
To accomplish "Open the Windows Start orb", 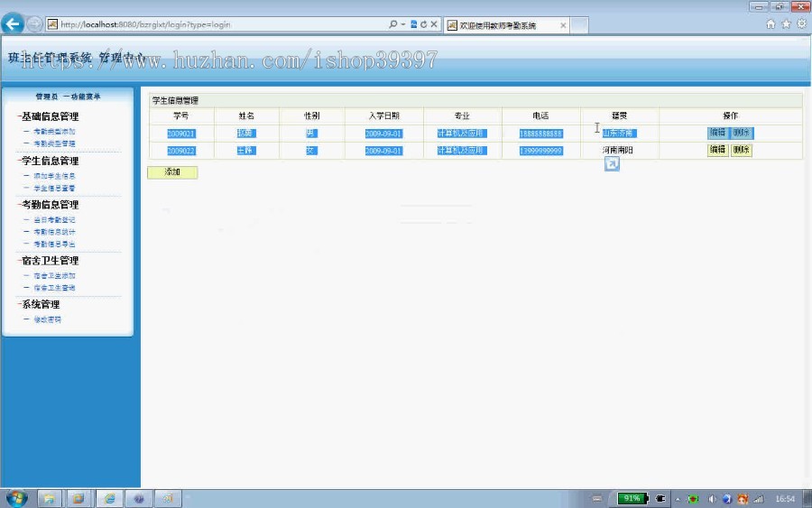I will (16, 498).
